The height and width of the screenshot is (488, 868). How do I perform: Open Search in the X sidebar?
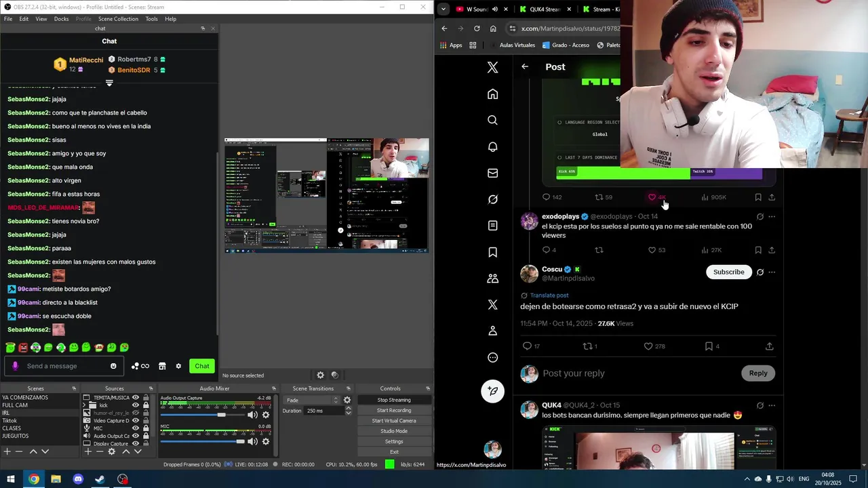tap(493, 120)
